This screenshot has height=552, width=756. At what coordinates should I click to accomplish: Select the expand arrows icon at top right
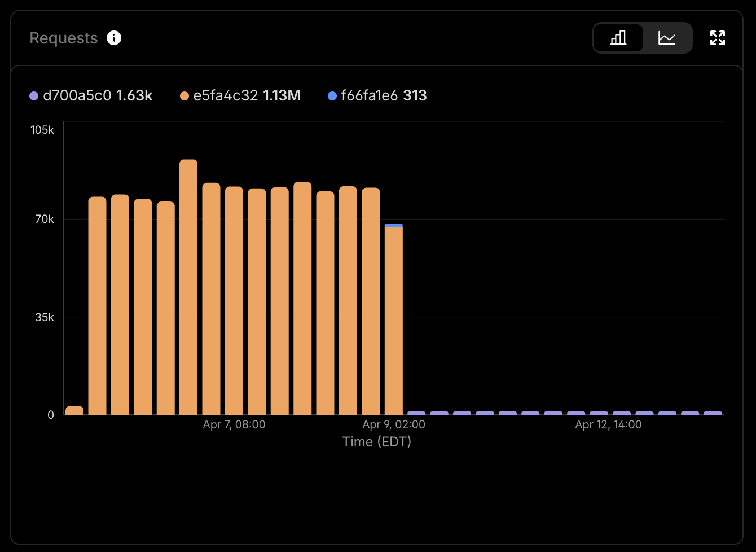pos(717,38)
